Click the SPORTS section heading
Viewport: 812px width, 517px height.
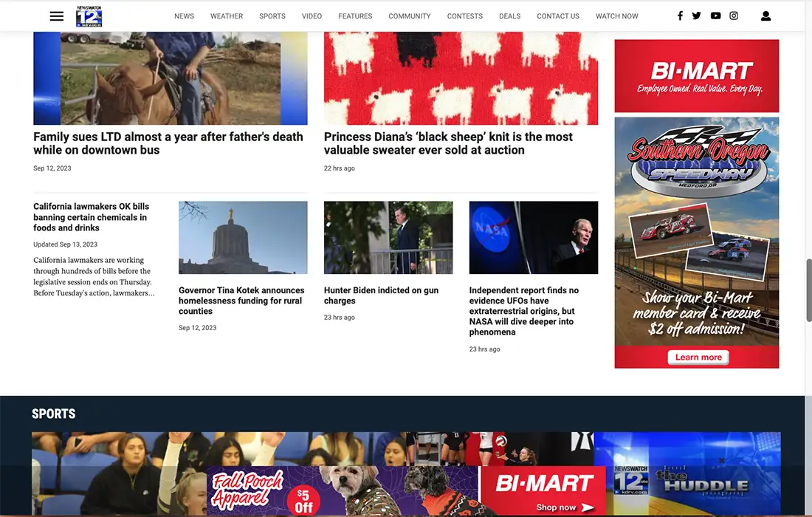click(54, 414)
